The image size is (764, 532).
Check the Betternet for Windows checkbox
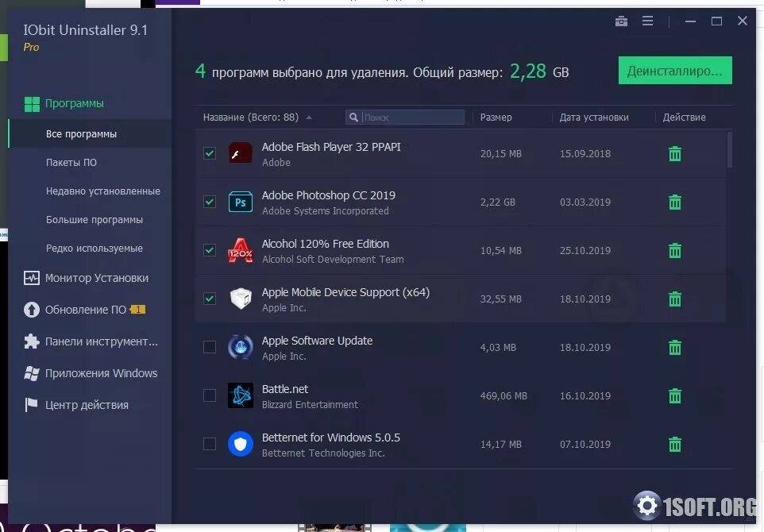[210, 444]
